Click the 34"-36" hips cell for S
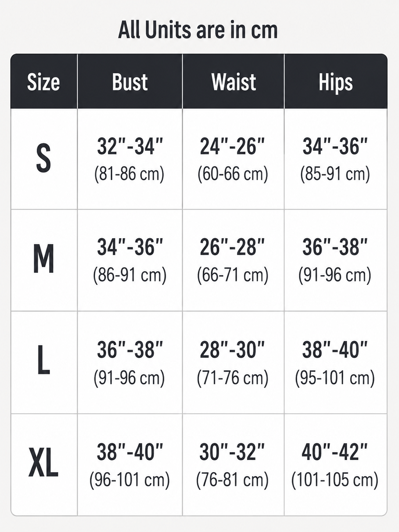Screen dimensions: 399x532 (335, 146)
